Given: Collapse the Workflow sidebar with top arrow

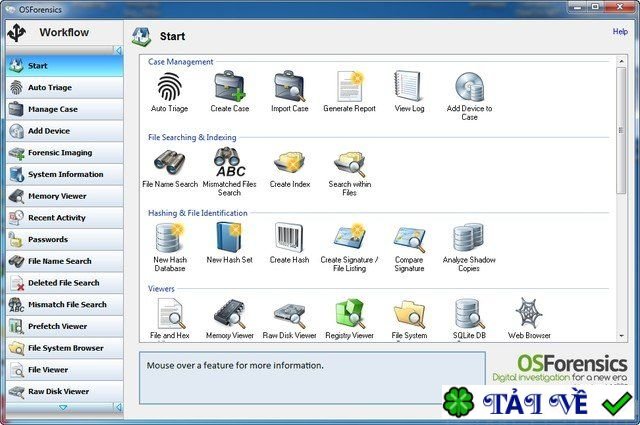Looking at the screenshot, I should tap(118, 51).
